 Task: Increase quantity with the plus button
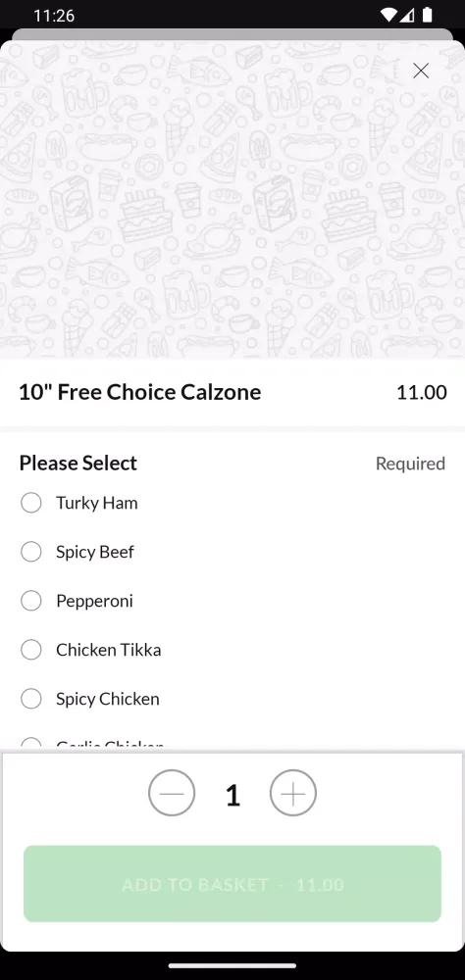point(293,793)
